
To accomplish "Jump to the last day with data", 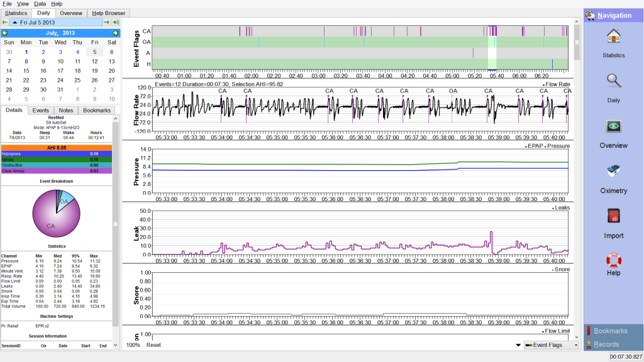I will click(116, 23).
